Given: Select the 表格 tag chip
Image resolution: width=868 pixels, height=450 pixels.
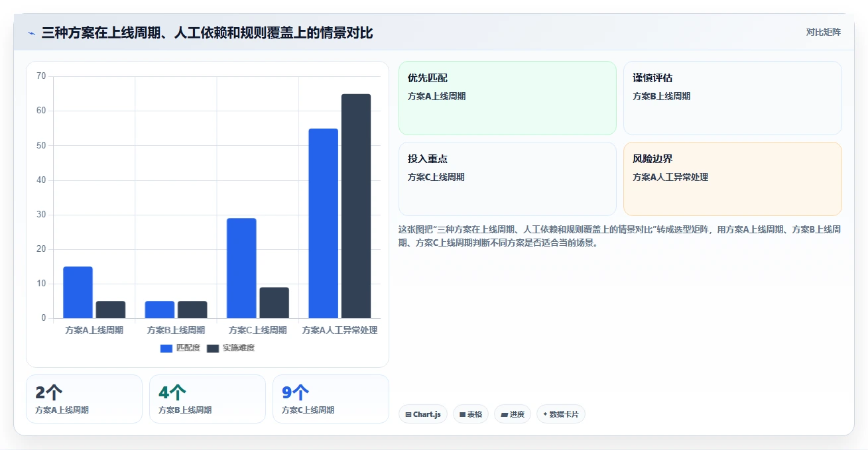Looking at the screenshot, I should [x=471, y=414].
